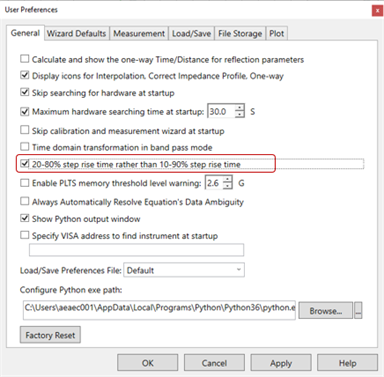Click the Apply button
This screenshot has width=384, height=377.
[281, 363]
